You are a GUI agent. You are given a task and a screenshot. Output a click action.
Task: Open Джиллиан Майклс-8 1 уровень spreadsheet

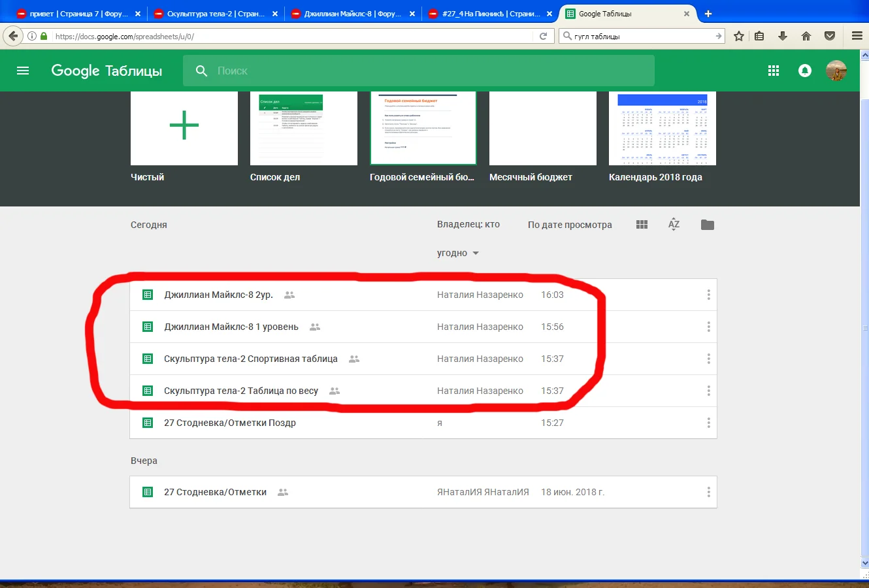click(231, 327)
